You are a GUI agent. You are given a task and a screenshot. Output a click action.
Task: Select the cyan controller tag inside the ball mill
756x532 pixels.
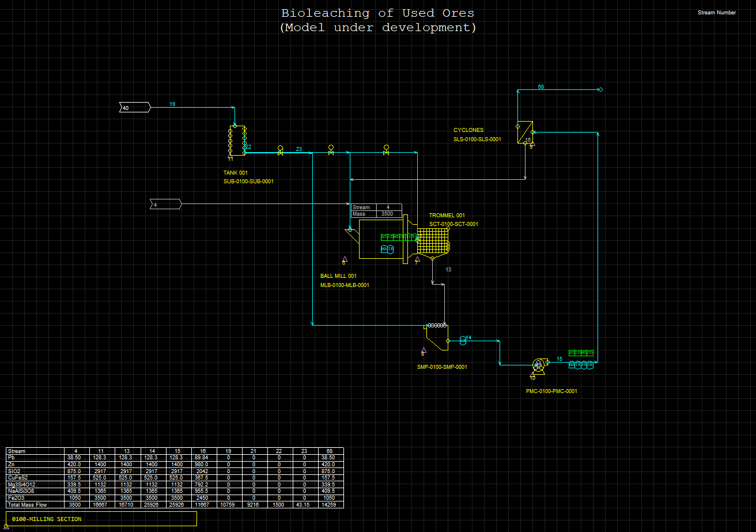coord(387,249)
